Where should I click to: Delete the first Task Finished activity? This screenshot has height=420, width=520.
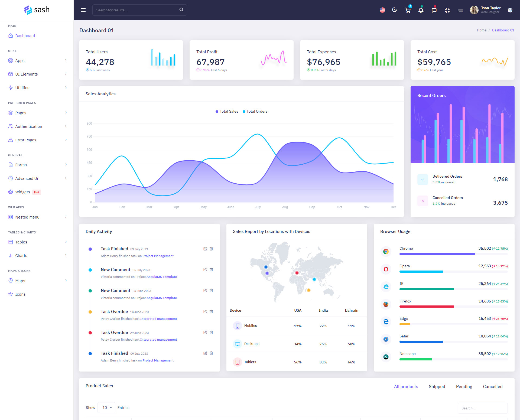(211, 249)
